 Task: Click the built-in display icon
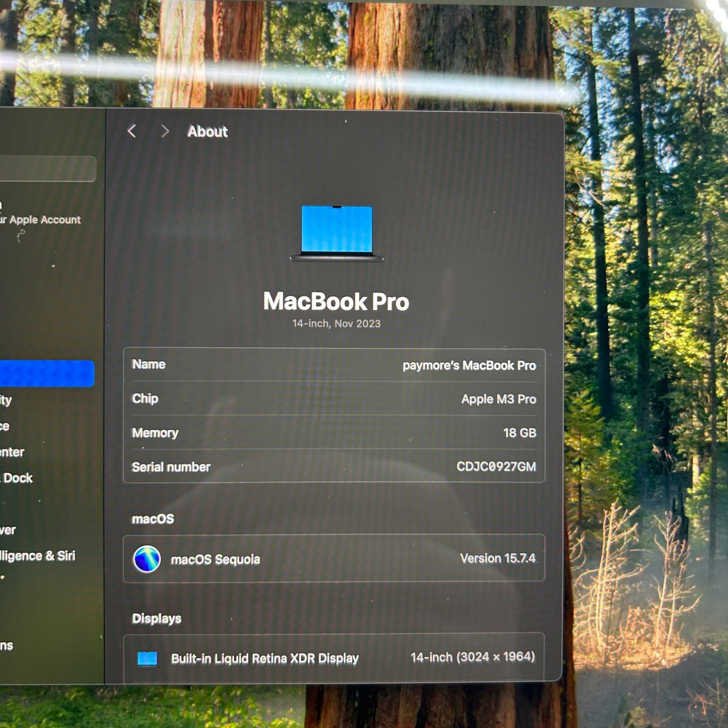tap(148, 658)
